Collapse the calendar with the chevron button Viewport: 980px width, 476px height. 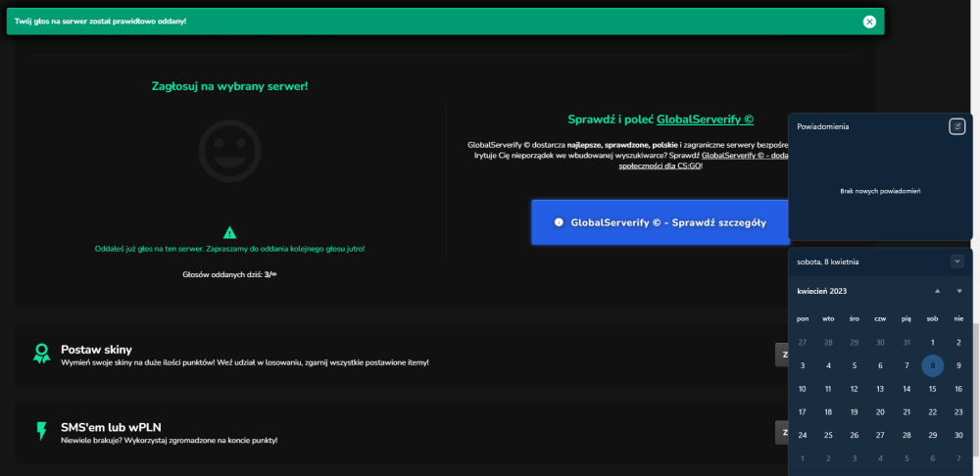point(956,262)
